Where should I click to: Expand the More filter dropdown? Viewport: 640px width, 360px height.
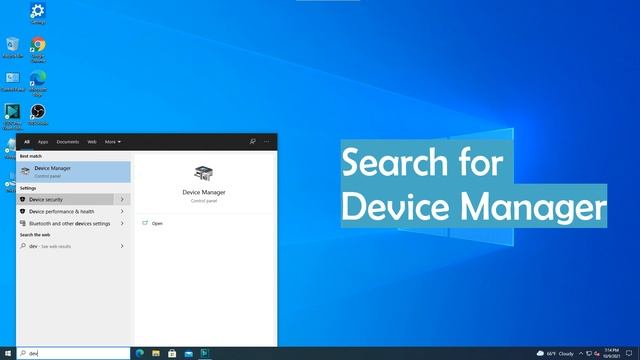pyautogui.click(x=113, y=142)
